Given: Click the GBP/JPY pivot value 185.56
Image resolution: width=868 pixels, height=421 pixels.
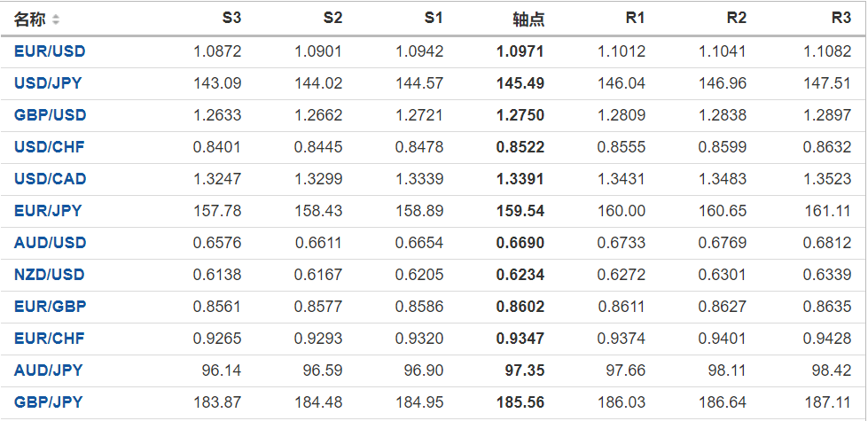Looking at the screenshot, I should [x=521, y=402].
